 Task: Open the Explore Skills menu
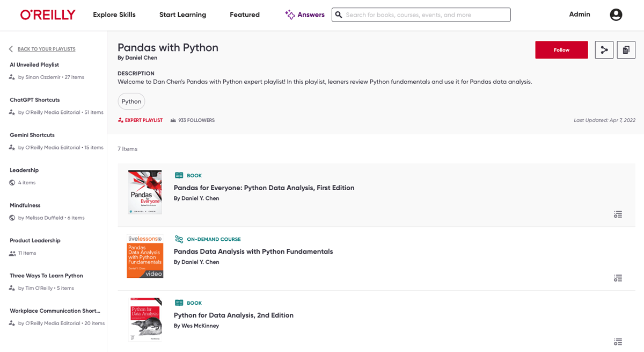[114, 15]
